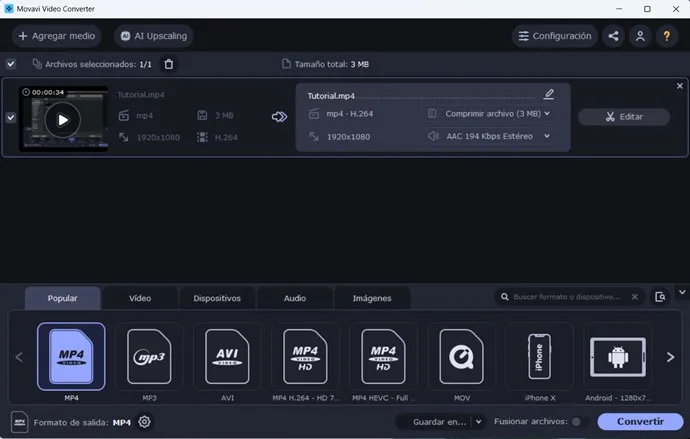Switch to the Audio tab
Image resolution: width=690 pixels, height=439 pixels.
295,298
